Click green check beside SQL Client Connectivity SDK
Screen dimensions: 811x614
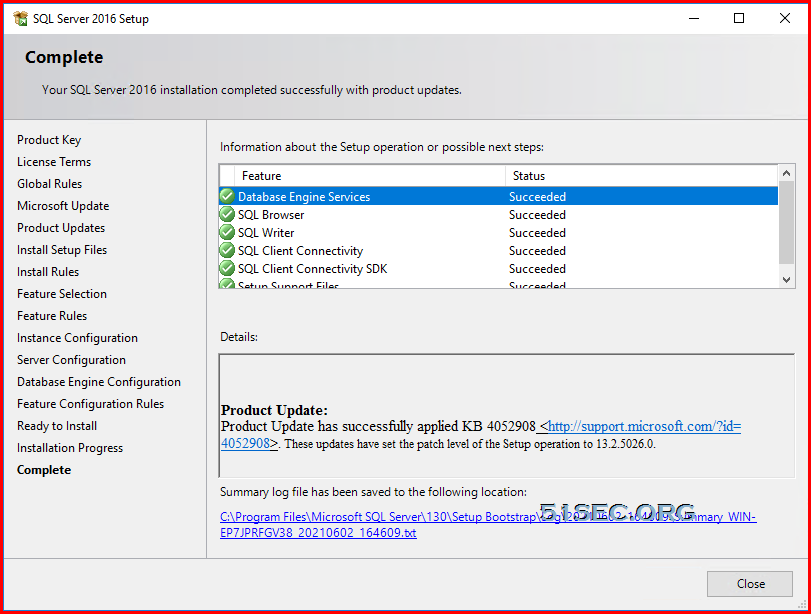pyautogui.click(x=227, y=268)
